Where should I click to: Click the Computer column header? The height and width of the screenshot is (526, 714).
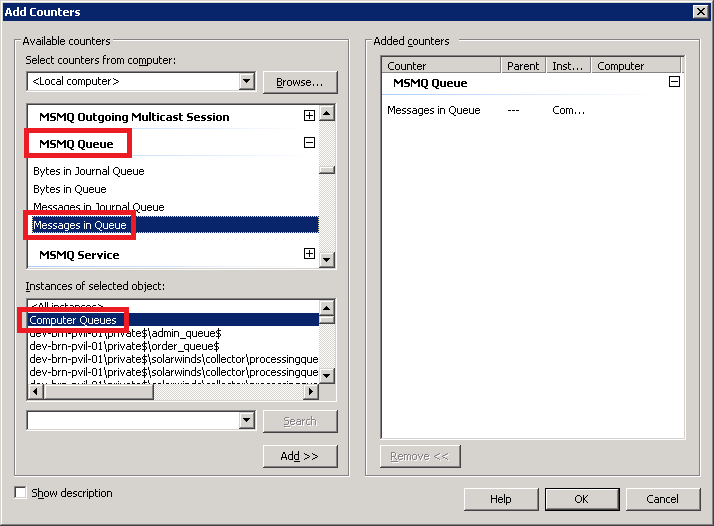636,66
